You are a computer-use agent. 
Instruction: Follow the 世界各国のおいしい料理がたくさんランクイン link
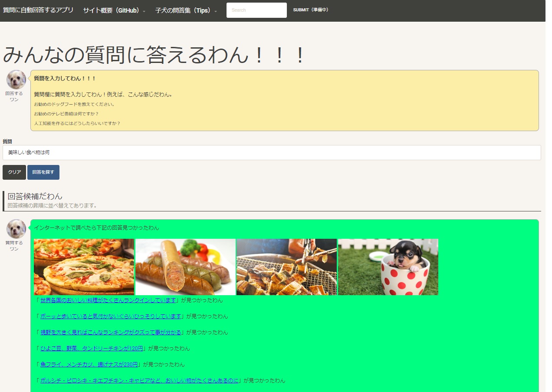click(108, 300)
